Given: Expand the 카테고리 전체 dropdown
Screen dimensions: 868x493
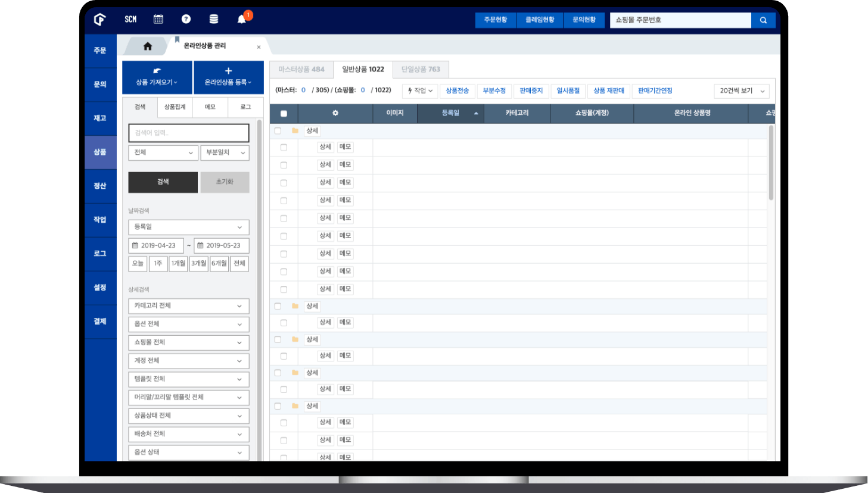Looking at the screenshot, I should coord(188,306).
